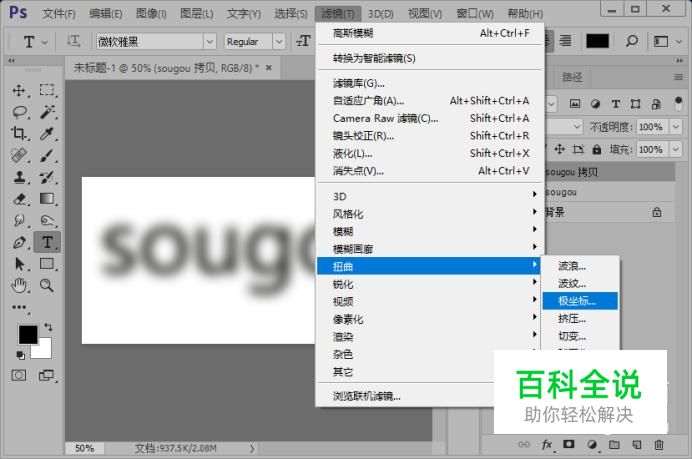Create new fill or adjustment layer
Image resolution: width=692 pixels, height=459 pixels.
tap(592, 444)
